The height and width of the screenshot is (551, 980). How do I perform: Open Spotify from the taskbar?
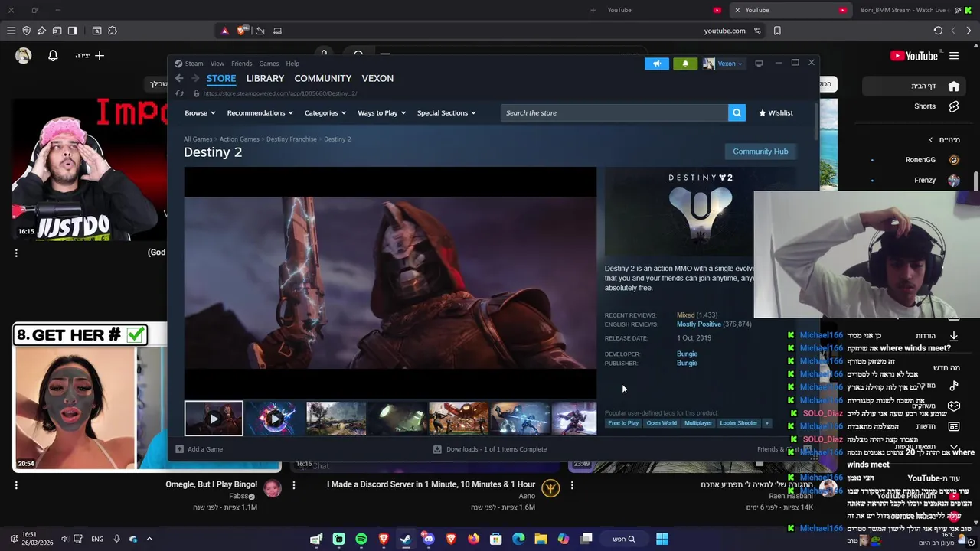(361, 539)
